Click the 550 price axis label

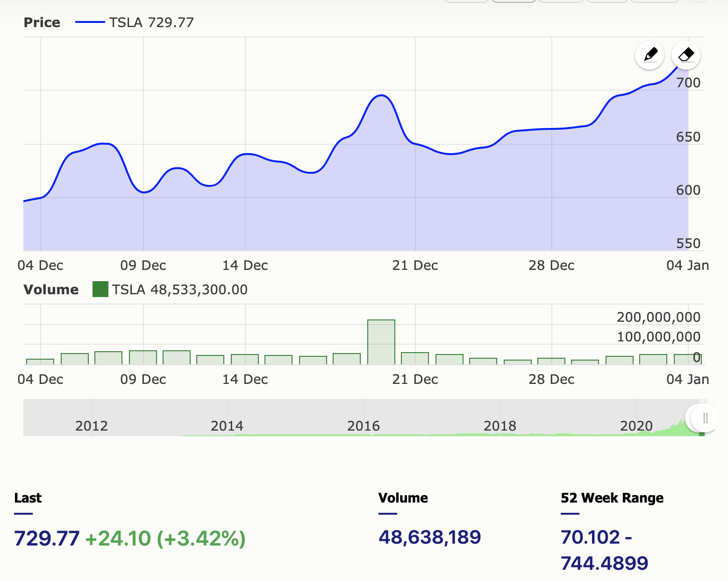tap(688, 243)
